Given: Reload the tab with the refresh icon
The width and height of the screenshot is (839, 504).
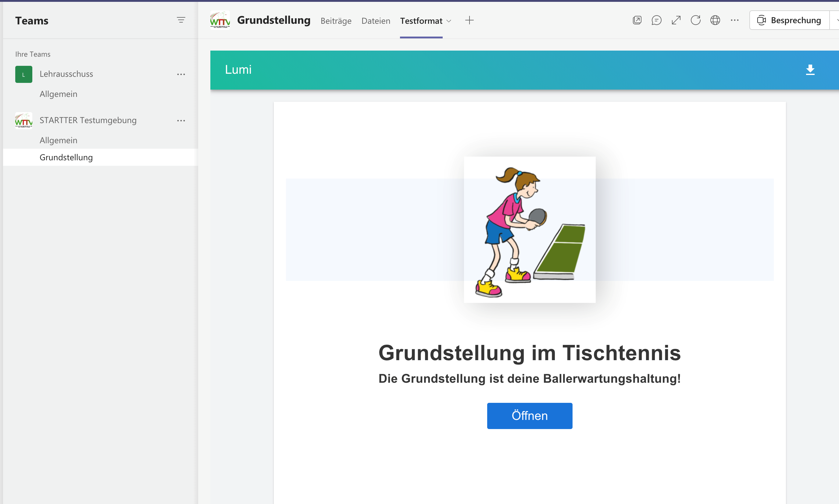Looking at the screenshot, I should (x=695, y=20).
